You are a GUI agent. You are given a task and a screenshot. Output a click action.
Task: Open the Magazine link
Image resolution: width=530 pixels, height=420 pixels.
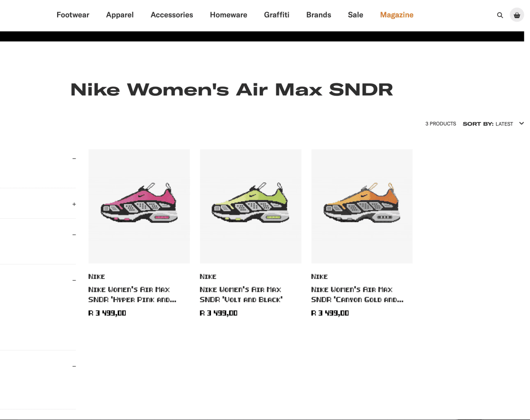(x=397, y=15)
